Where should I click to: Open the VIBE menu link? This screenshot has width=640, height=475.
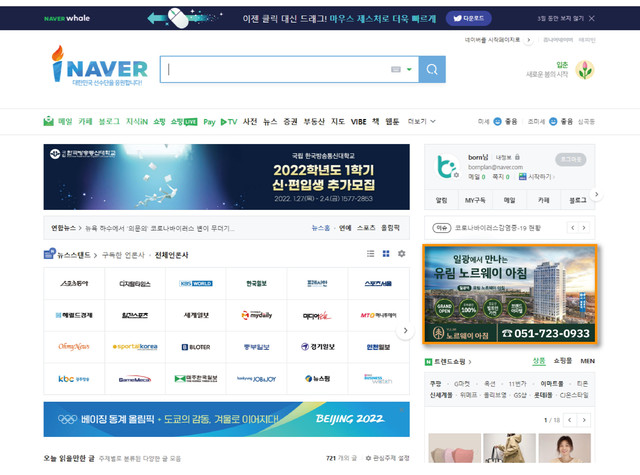pyautogui.click(x=358, y=121)
